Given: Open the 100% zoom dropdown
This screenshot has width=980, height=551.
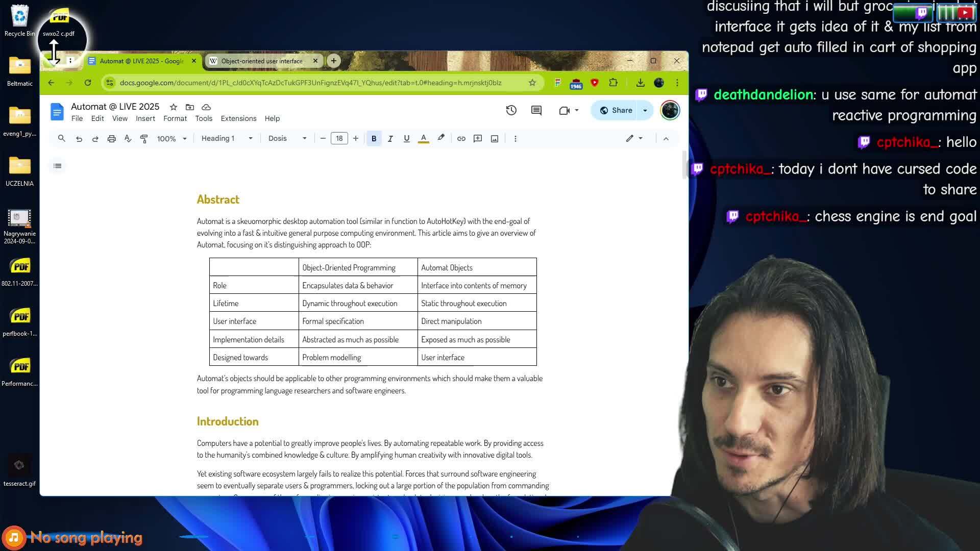Looking at the screenshot, I should (171, 139).
